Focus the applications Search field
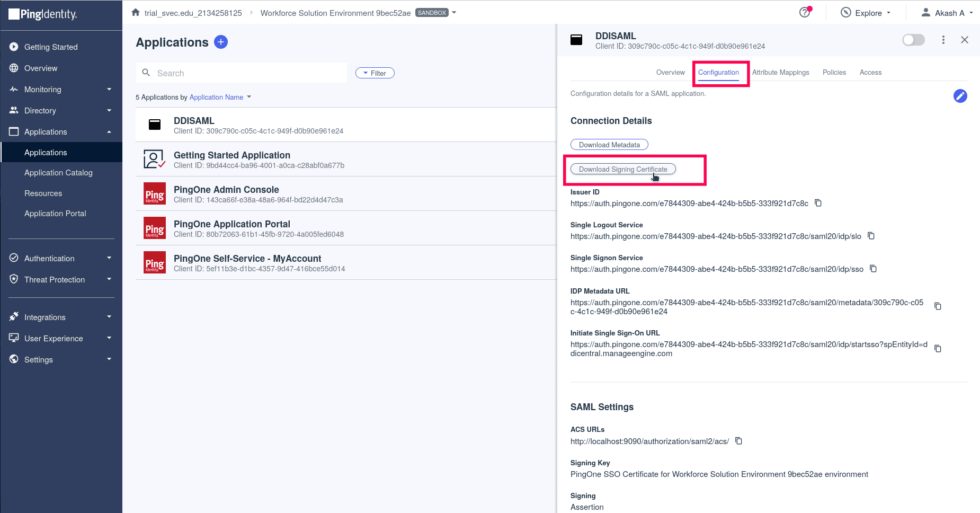This screenshot has height=513, width=980. pos(242,73)
